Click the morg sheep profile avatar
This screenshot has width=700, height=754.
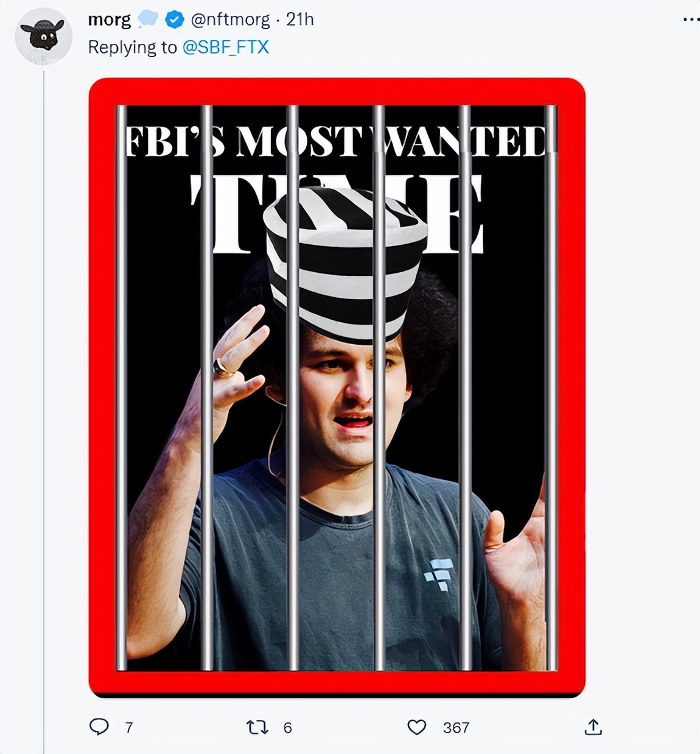click(x=43, y=35)
